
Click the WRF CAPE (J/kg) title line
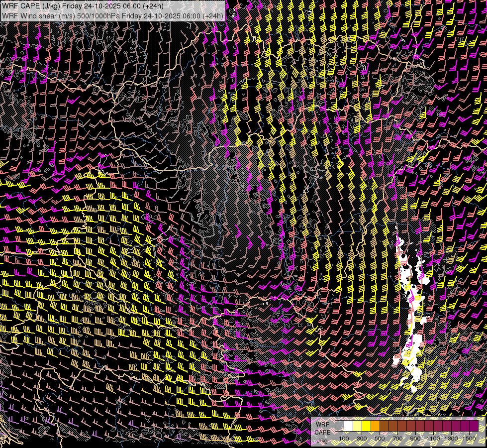click(x=82, y=6)
